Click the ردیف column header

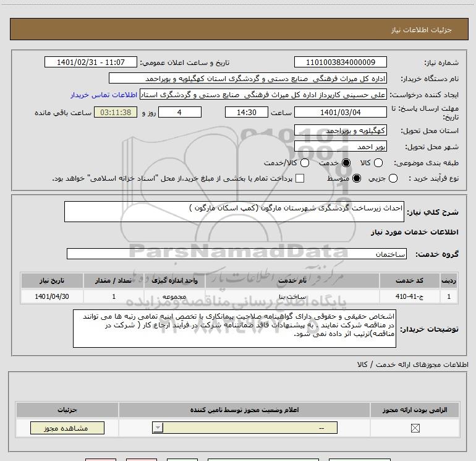449,280
